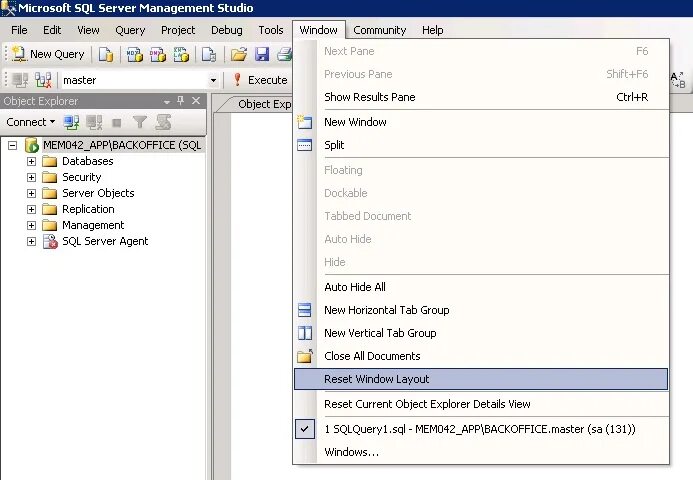Viewport: 693px width, 480px height.
Task: Select the MEM042_APP\BACKOFFICE server node
Action: (122, 145)
